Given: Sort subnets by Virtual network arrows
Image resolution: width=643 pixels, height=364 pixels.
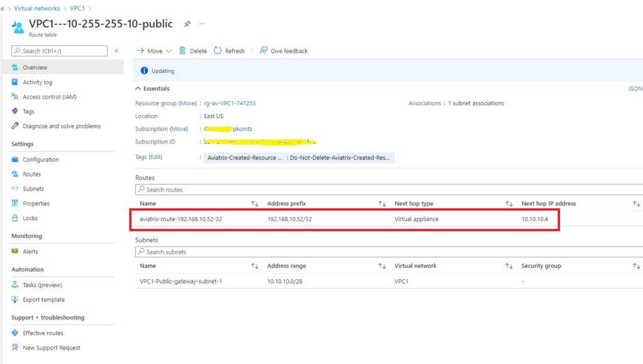Looking at the screenshot, I should pyautogui.click(x=509, y=266).
